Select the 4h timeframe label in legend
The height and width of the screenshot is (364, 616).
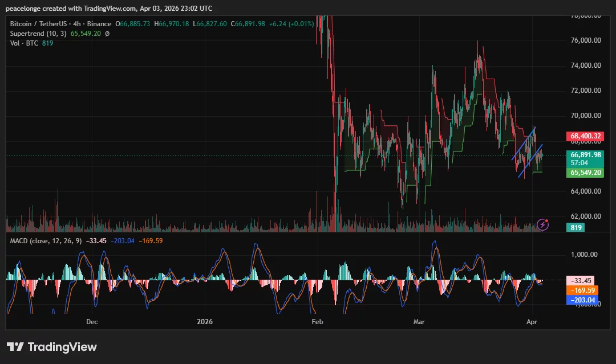click(77, 24)
